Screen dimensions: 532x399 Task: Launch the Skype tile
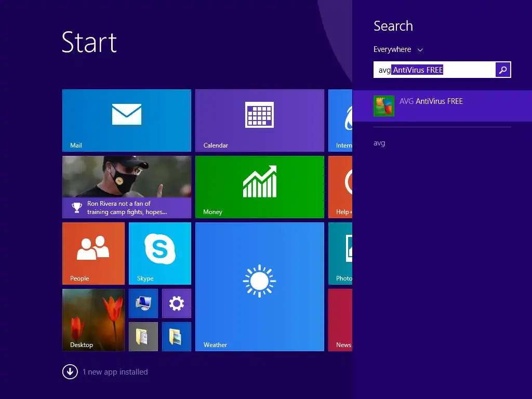coord(160,254)
